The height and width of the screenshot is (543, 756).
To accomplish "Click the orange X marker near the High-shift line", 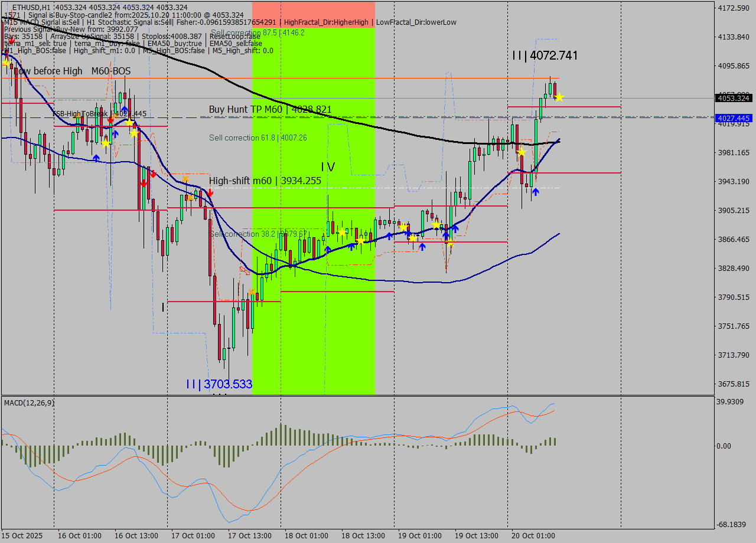I will [x=186, y=179].
